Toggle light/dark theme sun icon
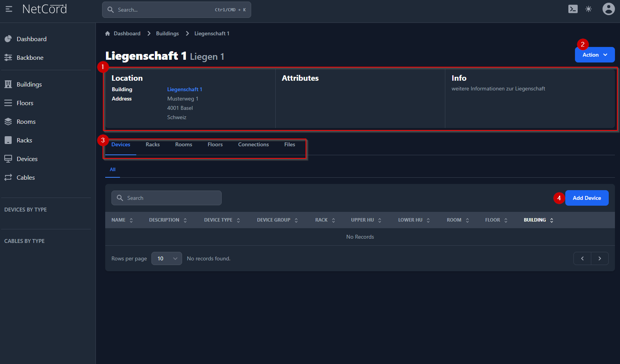This screenshot has width=620, height=364. [589, 9]
